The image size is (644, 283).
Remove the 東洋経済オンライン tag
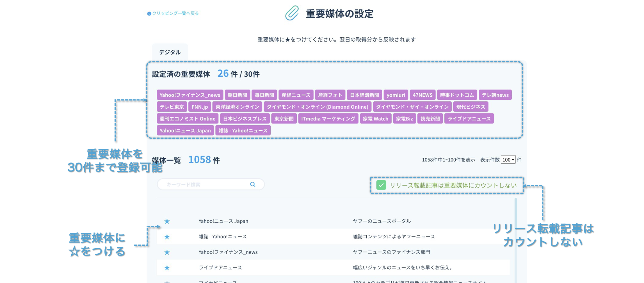point(237,107)
